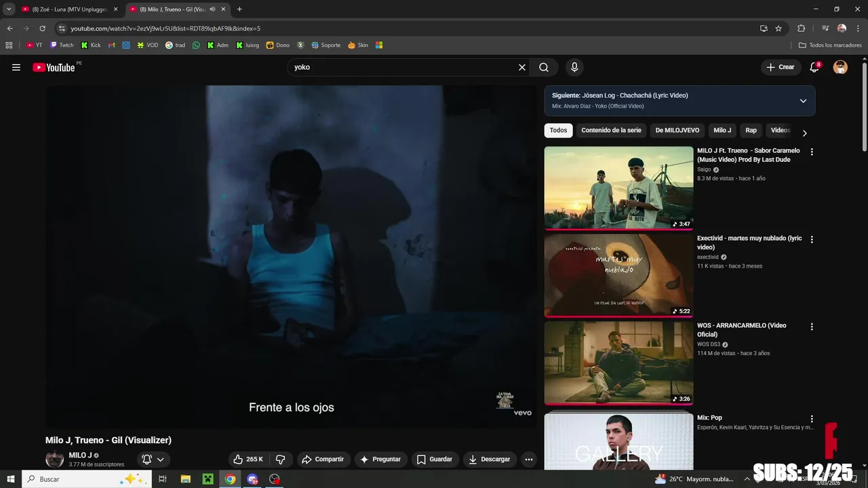The image size is (868, 488).
Task: Open the MILO J channel name link
Action: 80,455
